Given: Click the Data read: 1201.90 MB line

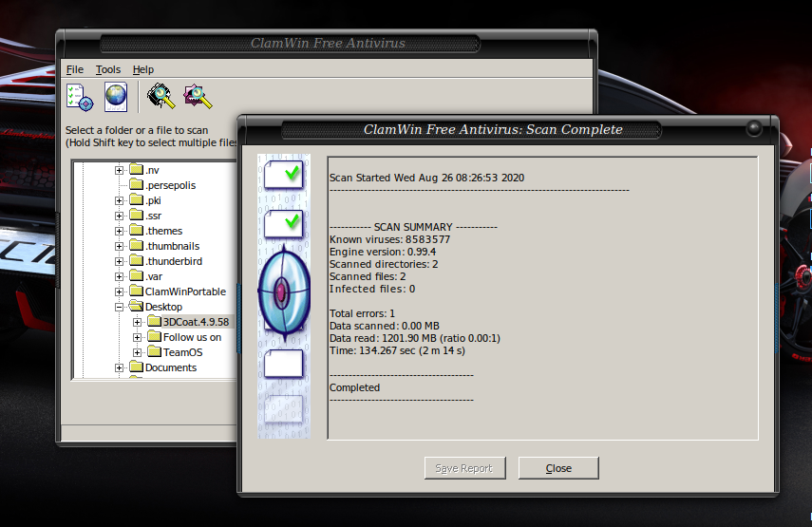Looking at the screenshot, I should point(415,338).
